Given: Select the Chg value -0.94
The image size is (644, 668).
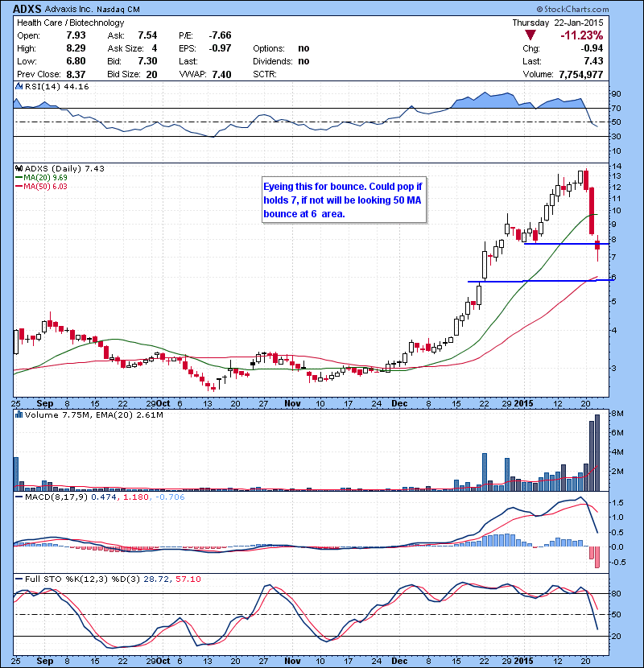Looking at the screenshot, I should point(592,48).
